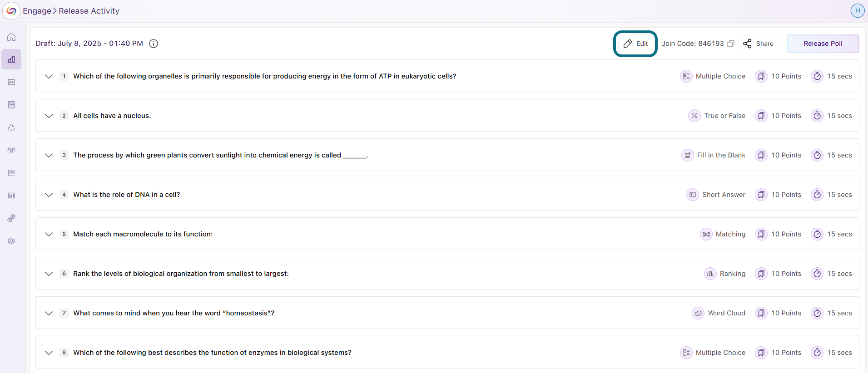Click Join Code: 846193 text
868x373 pixels.
coord(693,44)
